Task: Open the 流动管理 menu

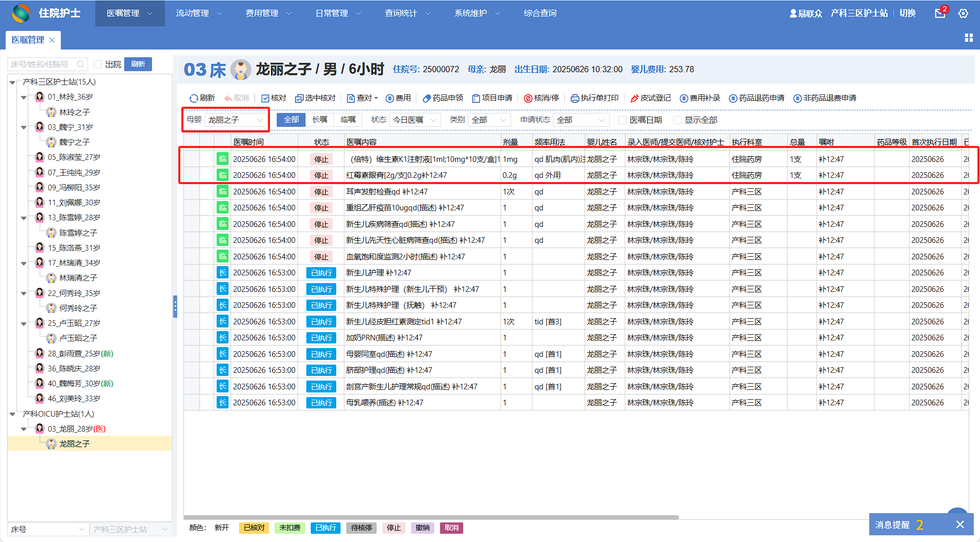Action: pos(199,13)
